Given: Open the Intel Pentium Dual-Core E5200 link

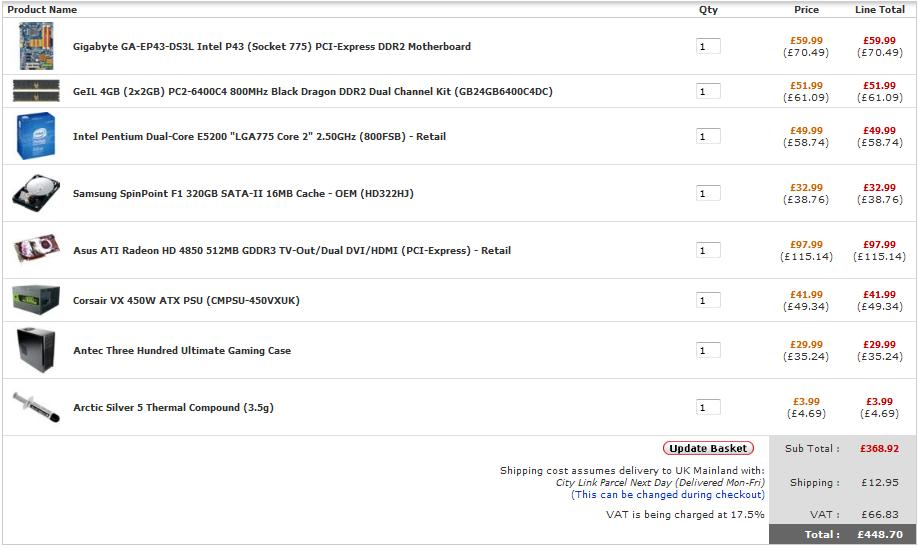Looking at the screenshot, I should [x=259, y=137].
